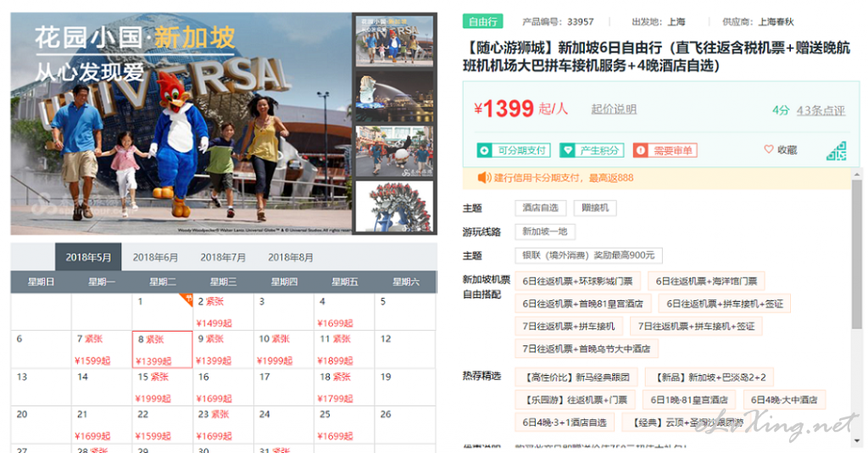868x453 pixels.
Task: Select May 10 date at ¥1999起
Action: pos(284,350)
